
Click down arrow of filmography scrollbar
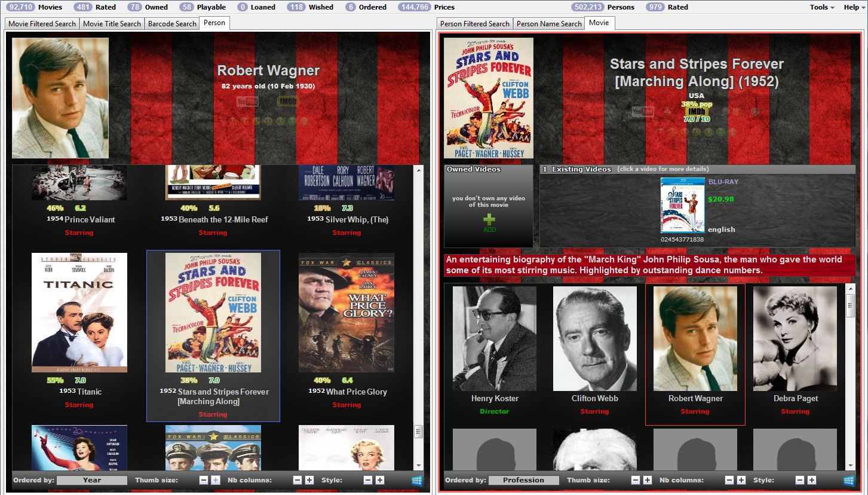418,466
